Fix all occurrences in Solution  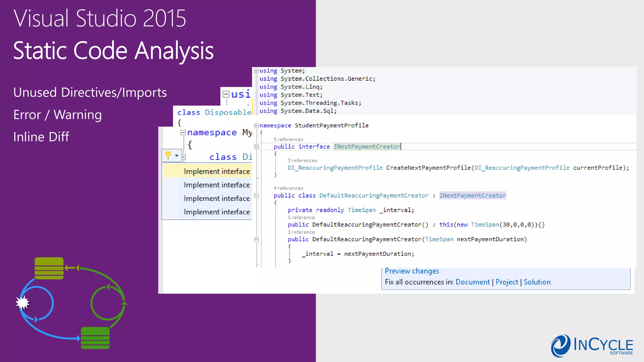[537, 282]
